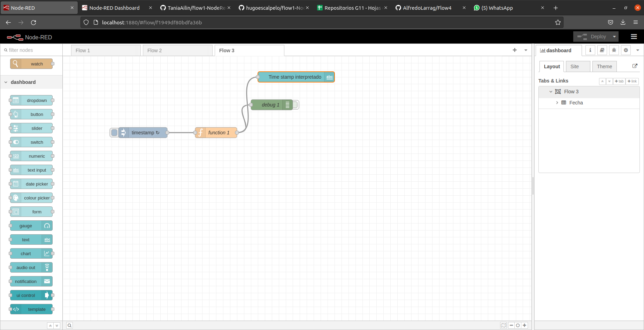The width and height of the screenshot is (644, 330).
Task: Zoom in using the plus control at bottom
Action: click(524, 325)
